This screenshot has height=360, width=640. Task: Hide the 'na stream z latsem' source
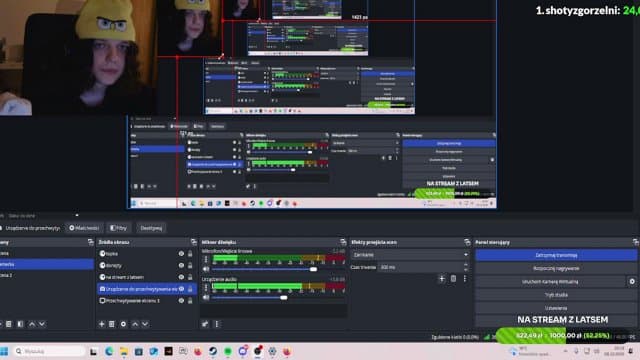(x=181, y=277)
